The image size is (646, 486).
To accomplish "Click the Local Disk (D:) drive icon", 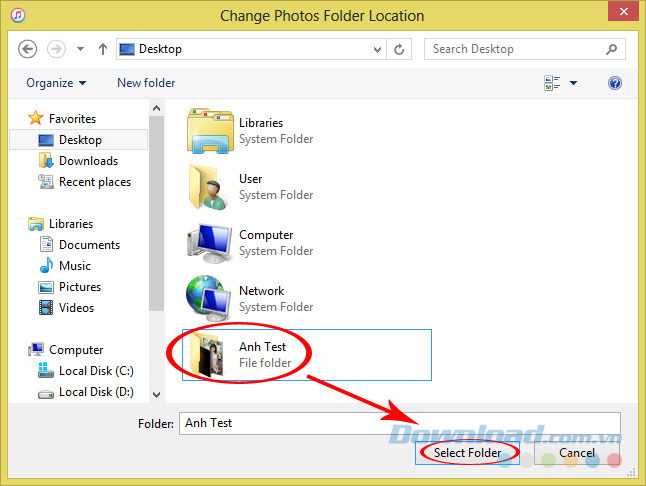I will 46,394.
